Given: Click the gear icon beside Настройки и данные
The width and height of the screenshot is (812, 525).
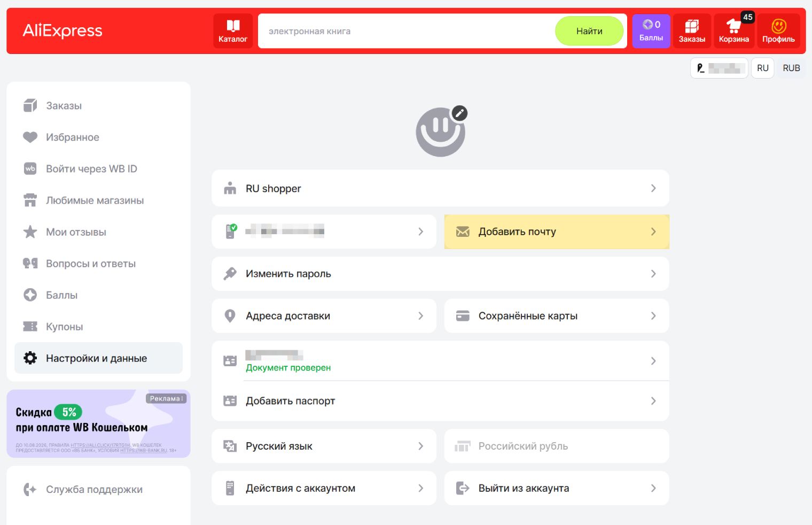Looking at the screenshot, I should coord(30,358).
